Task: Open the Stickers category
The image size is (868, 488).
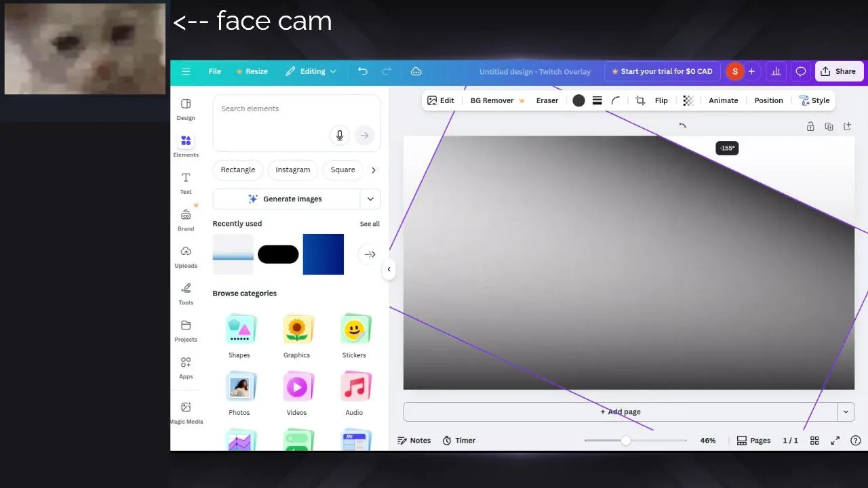Action: coord(354,336)
